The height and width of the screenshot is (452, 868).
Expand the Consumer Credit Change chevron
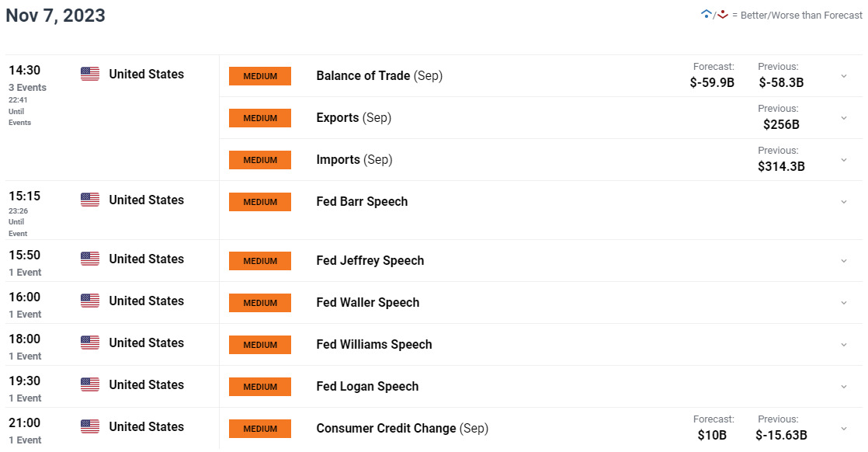tap(844, 428)
